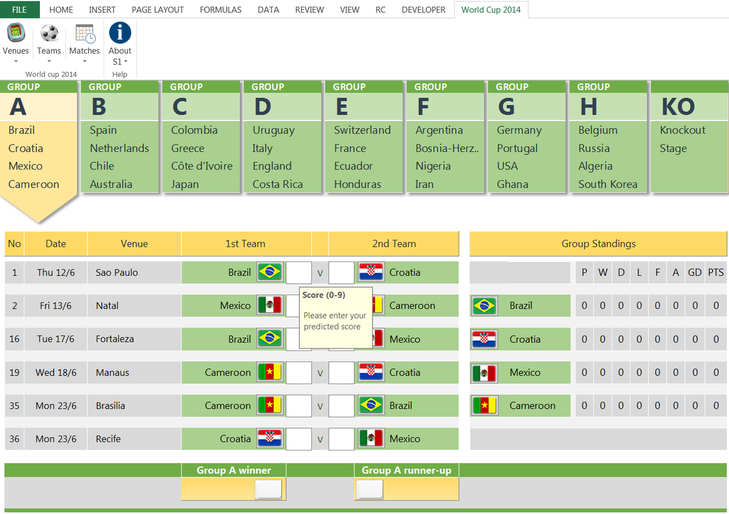Select the Group D card
The width and height of the screenshot is (729, 514).
(283, 137)
